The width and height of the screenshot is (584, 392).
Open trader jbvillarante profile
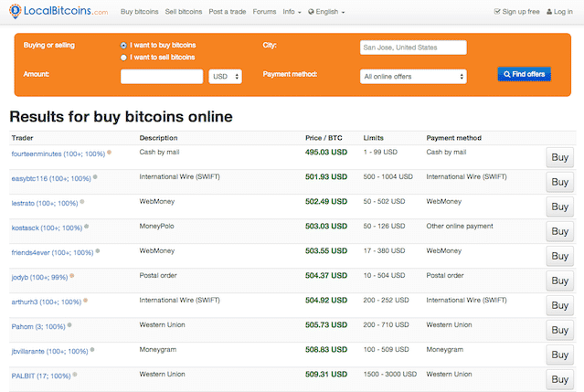pyautogui.click(x=49, y=352)
